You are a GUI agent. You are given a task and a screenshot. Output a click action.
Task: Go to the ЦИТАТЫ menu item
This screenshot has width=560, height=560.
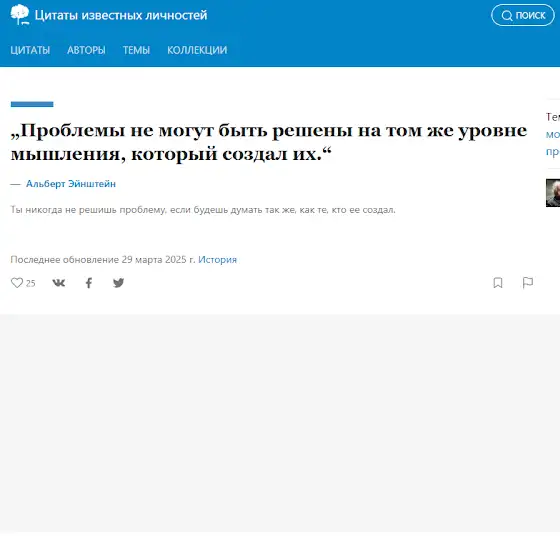click(30, 50)
